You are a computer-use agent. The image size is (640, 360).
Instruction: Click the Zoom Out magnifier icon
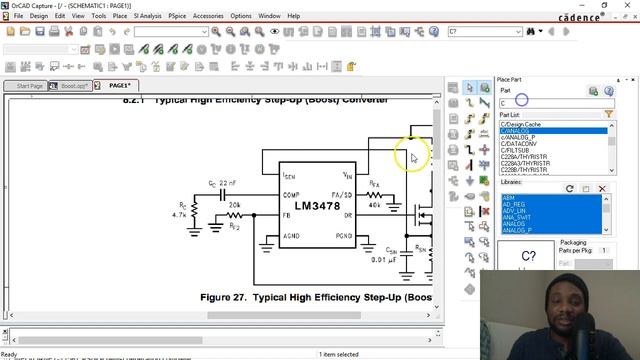click(231, 31)
